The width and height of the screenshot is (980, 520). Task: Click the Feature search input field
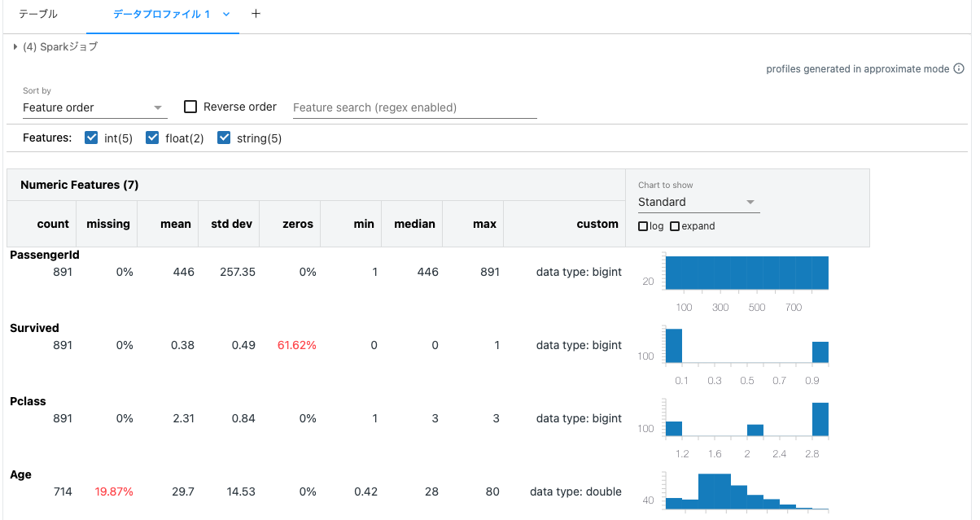click(414, 107)
